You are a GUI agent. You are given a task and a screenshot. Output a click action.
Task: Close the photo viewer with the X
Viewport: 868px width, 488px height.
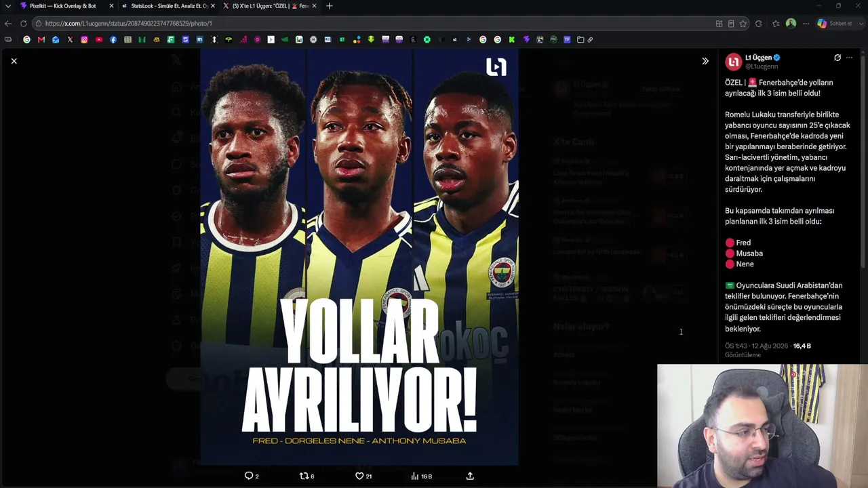tap(14, 61)
